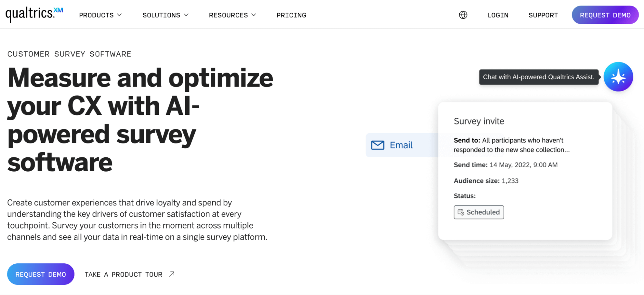The image size is (644, 295).
Task: Click the Request Demo button below the description
Action: click(x=41, y=274)
